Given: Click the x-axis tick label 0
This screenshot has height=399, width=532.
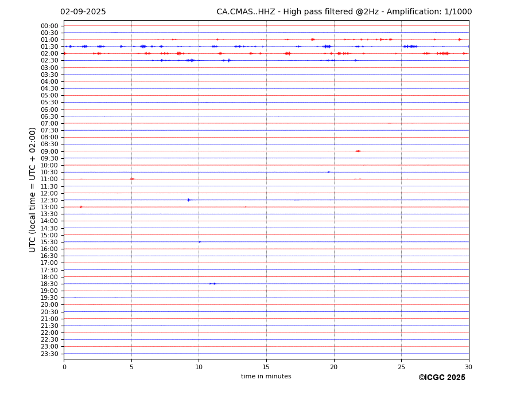Looking at the screenshot, I should 64,367.
